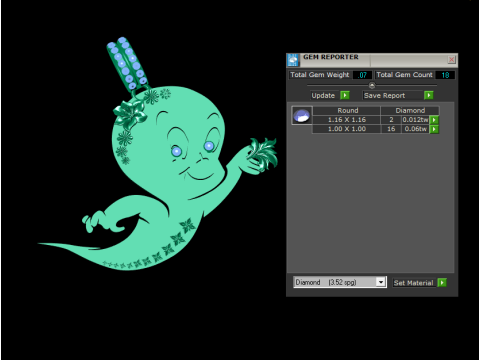The image size is (480, 360).
Task: Click the Set Material label
Action: (x=413, y=283)
